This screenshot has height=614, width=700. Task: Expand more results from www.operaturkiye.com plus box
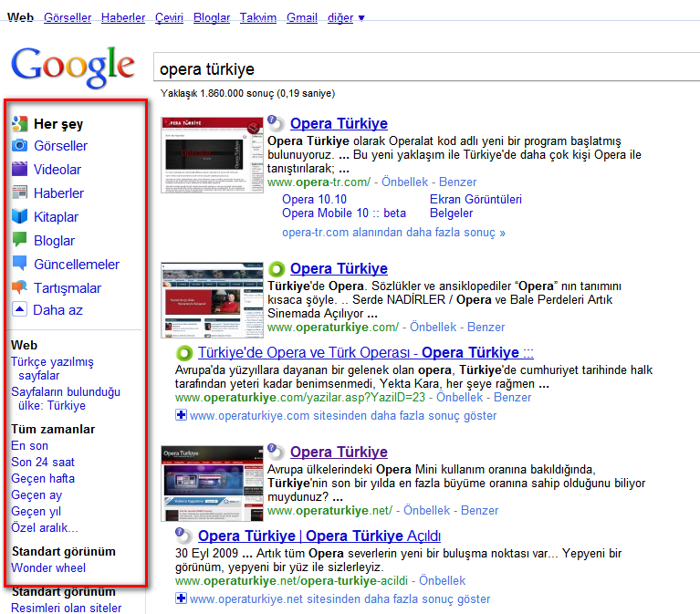click(x=181, y=415)
